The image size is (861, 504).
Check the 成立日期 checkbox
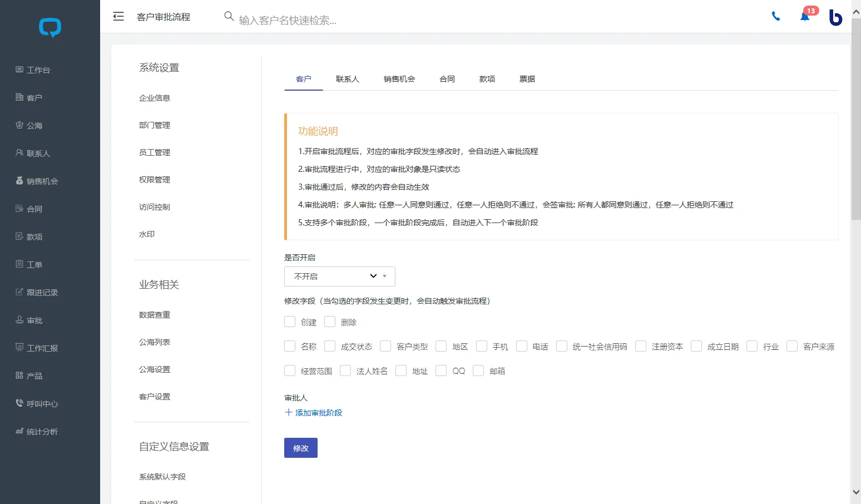[x=696, y=346]
